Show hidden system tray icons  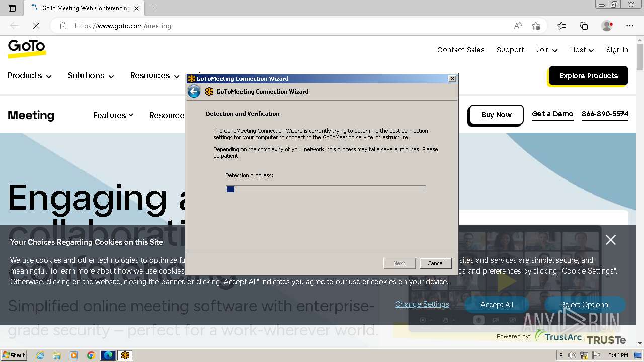[561, 355]
